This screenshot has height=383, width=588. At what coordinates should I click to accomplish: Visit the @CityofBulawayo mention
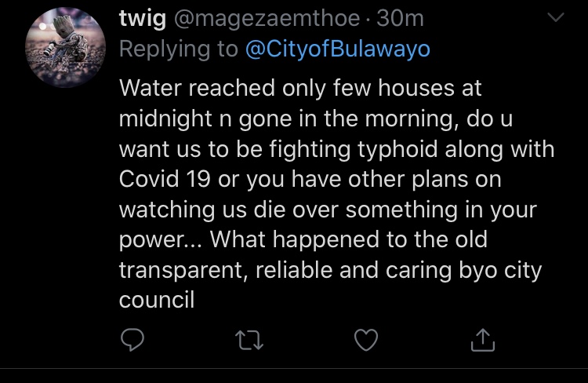tap(338, 49)
